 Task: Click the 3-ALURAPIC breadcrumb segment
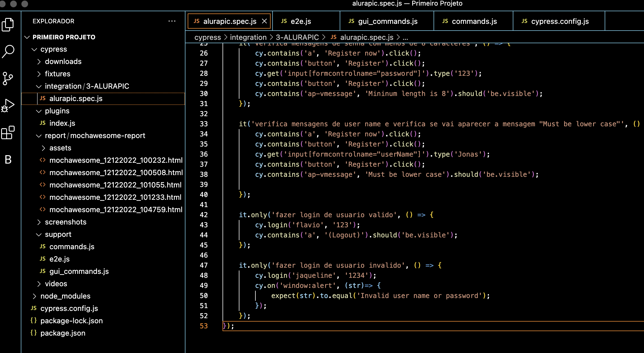click(297, 37)
